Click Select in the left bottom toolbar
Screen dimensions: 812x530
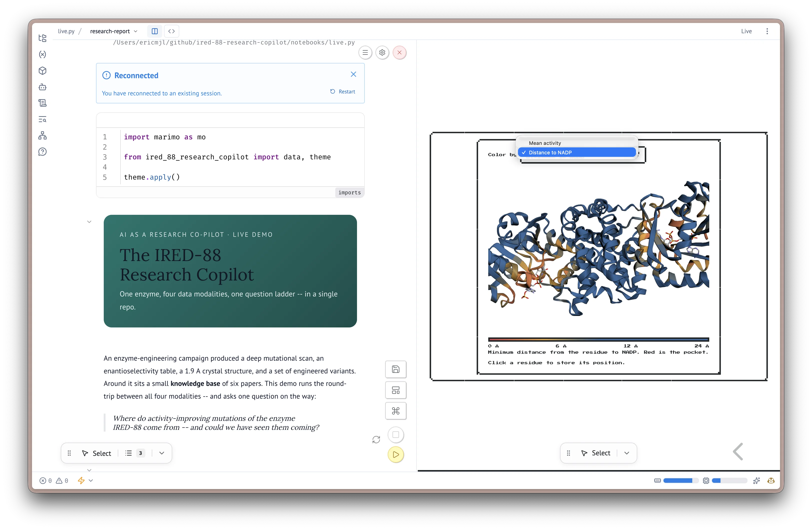coord(96,453)
